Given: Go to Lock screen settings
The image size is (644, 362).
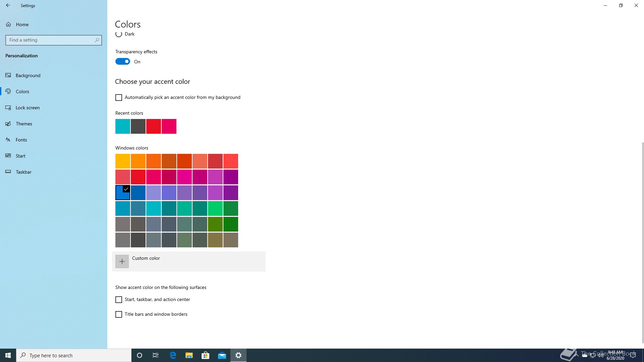Looking at the screenshot, I should (28, 108).
